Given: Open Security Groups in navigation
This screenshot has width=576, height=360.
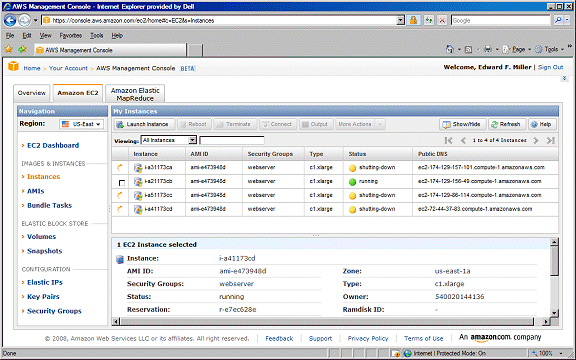Looking at the screenshot, I should [x=54, y=311].
